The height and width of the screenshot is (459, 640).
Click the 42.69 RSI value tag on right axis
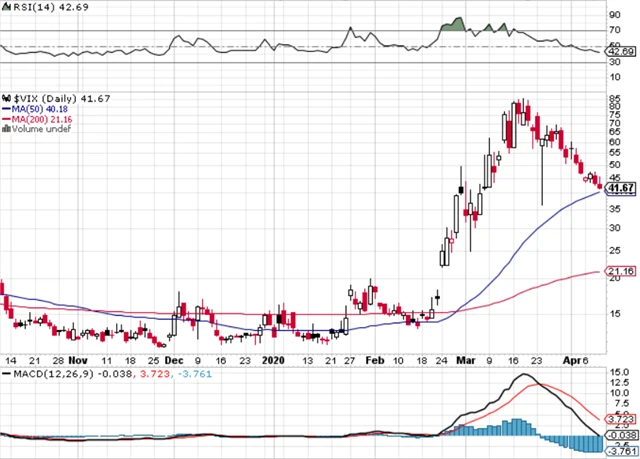(x=620, y=52)
